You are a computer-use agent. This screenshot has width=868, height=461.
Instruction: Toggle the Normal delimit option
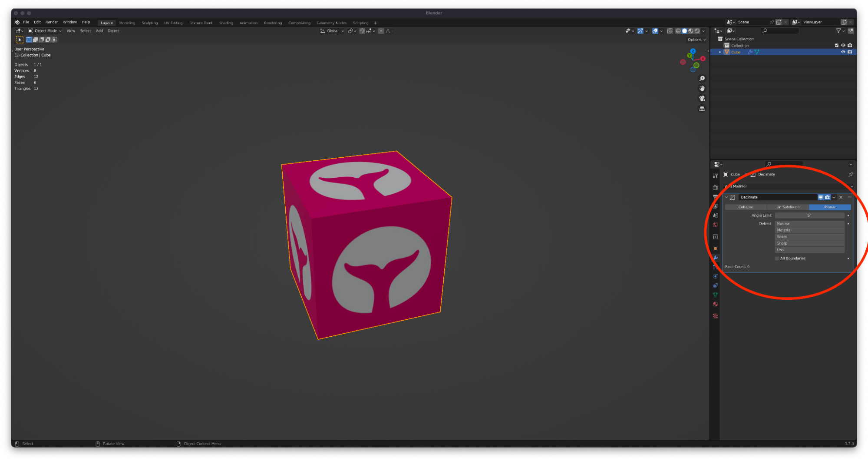809,224
